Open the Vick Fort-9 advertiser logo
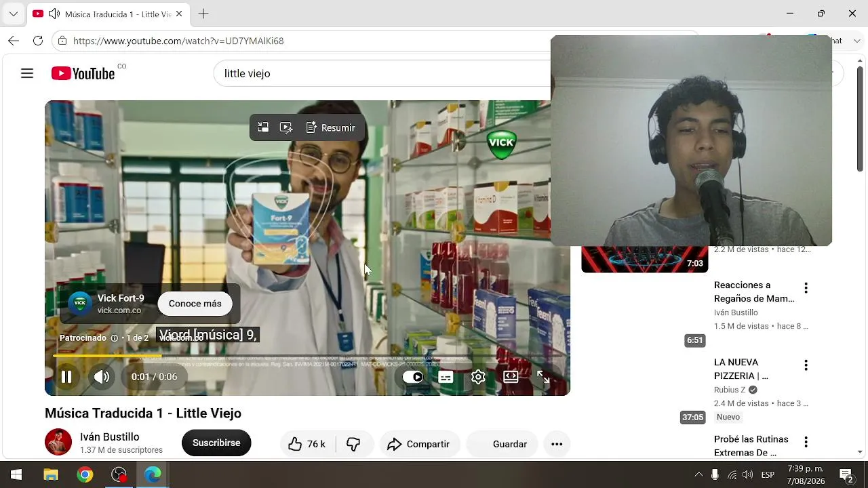 80,304
